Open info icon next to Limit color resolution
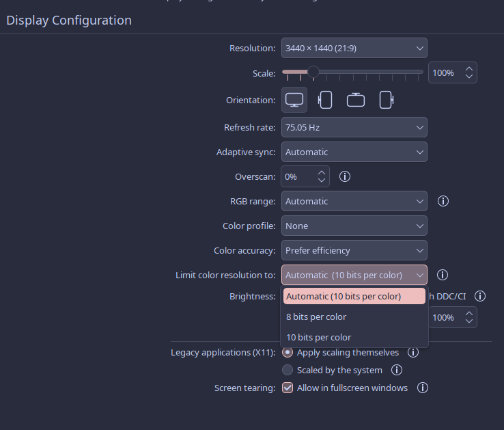 [x=443, y=275]
